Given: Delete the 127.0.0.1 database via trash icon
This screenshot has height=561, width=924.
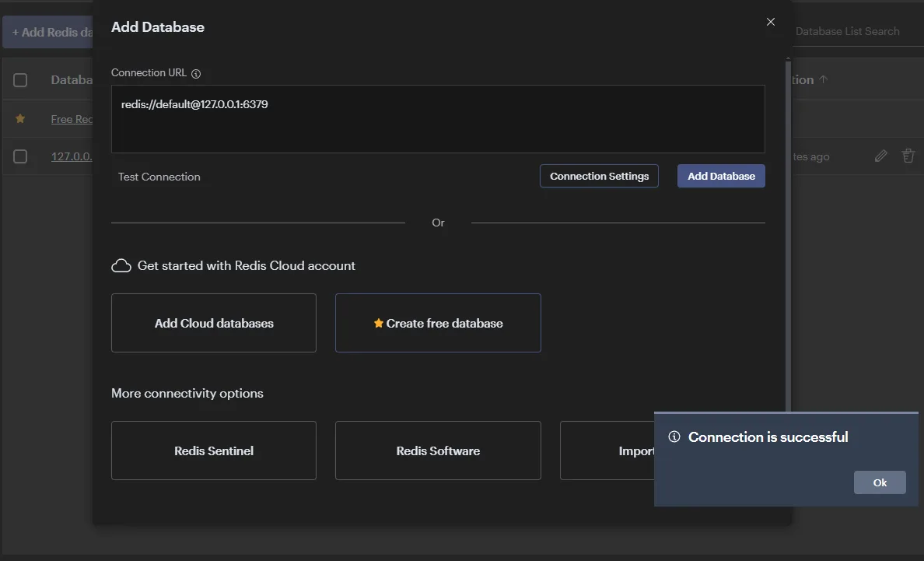Looking at the screenshot, I should [908, 156].
